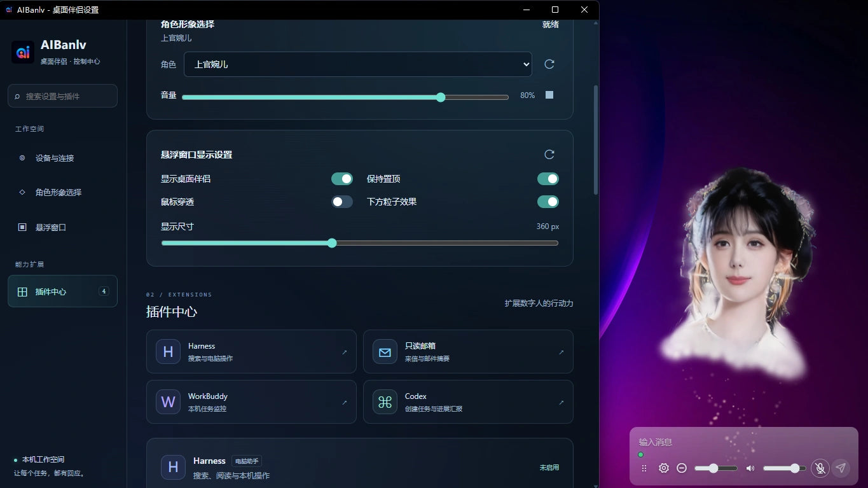Click the minus icon in floating bar
This screenshot has height=488, width=868.
(x=682, y=468)
